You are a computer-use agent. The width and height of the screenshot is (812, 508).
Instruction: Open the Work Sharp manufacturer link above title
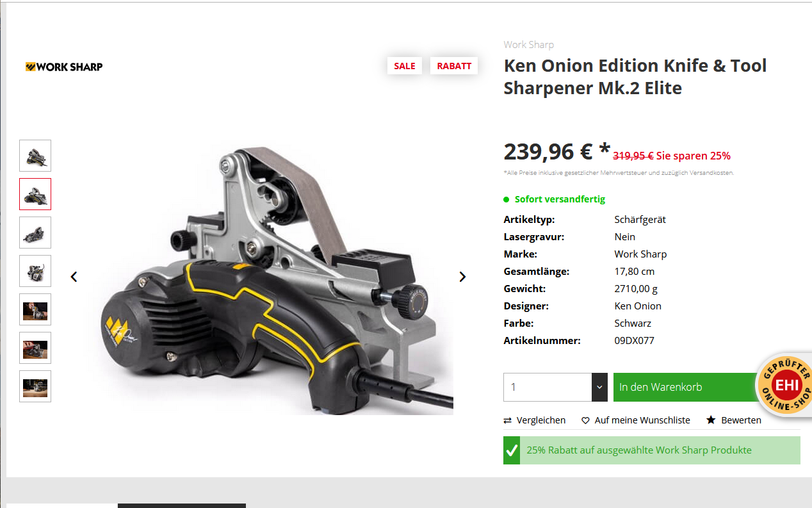[528, 45]
